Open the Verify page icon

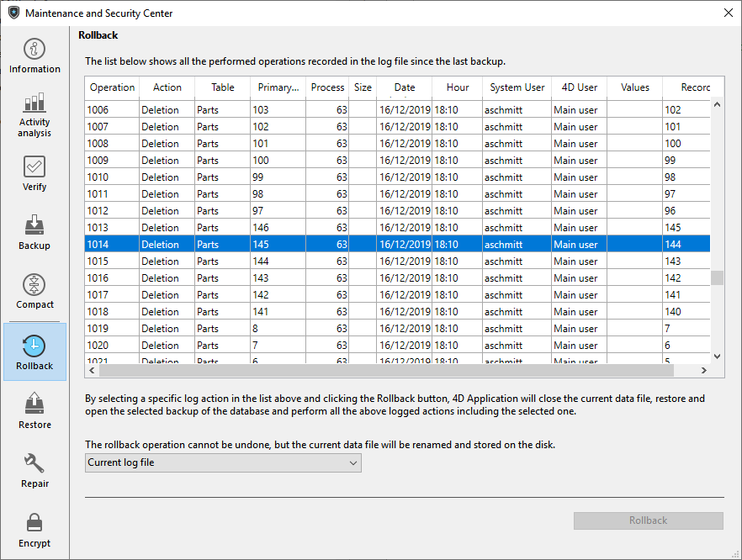[x=34, y=167]
